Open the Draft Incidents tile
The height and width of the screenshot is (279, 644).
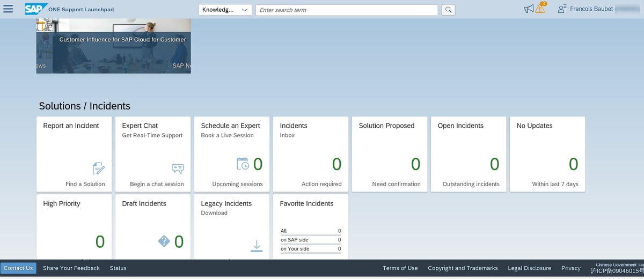pos(153,227)
